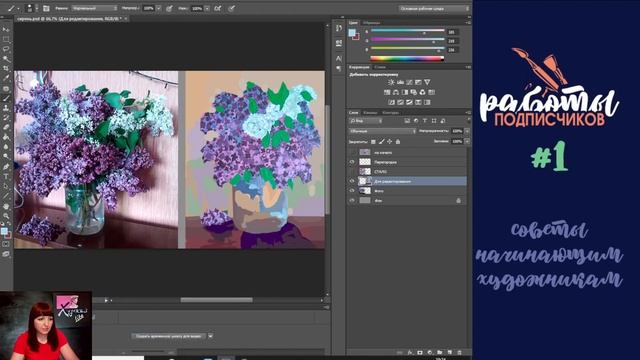Open the layer opacity dropdown arrow
The image size is (640, 360).
point(467,131)
